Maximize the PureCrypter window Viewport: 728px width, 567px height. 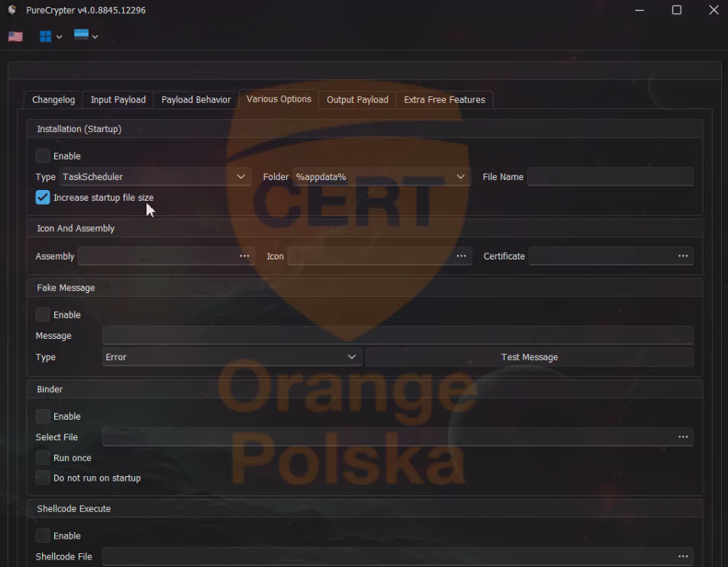677,10
